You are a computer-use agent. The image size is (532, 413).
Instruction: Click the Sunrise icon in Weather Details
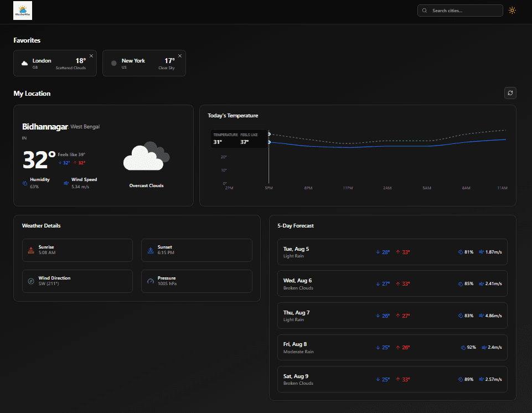31,250
